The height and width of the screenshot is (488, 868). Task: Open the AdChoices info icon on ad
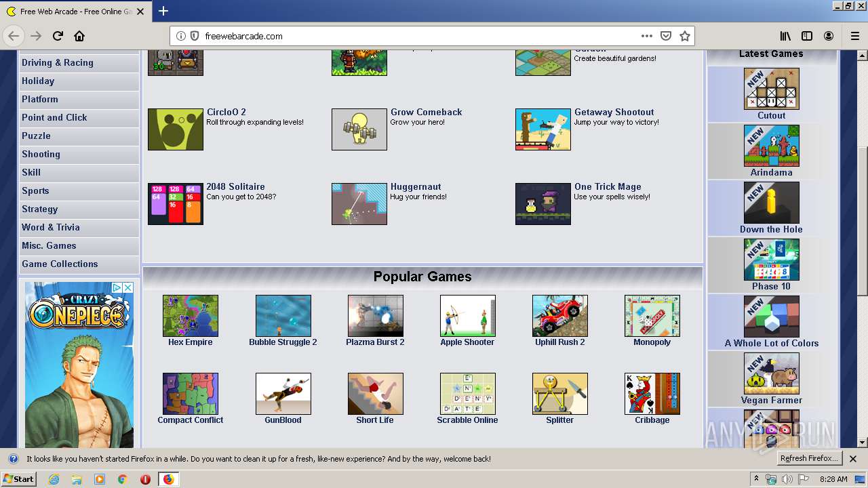pyautogui.click(x=117, y=287)
